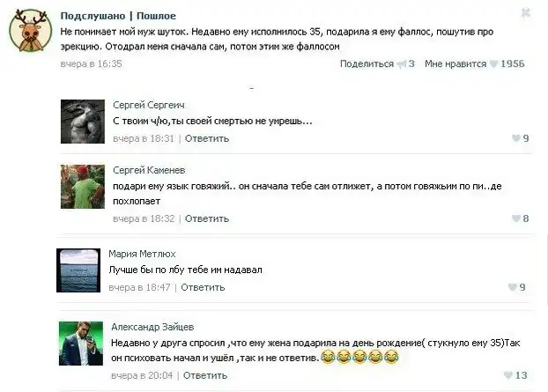Image resolution: width=548 pixels, height=392 pixels.
Task: Reply to Александр Зайцев via Ответить
Action: [205, 375]
